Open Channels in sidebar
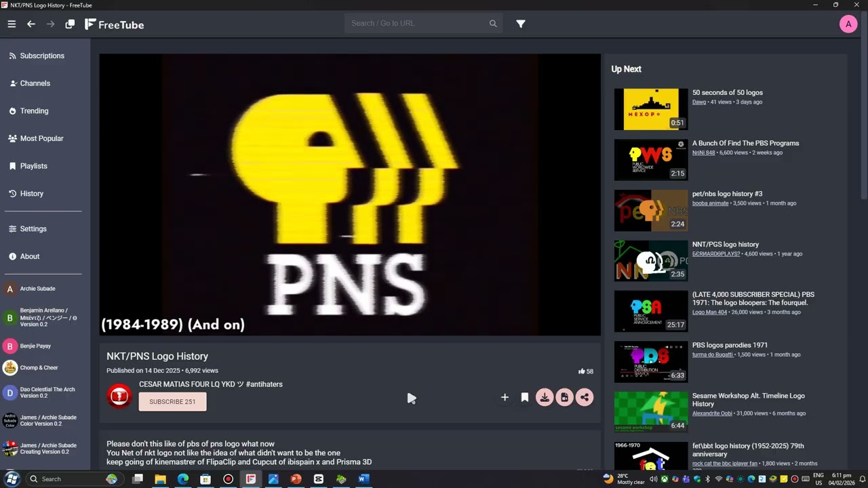Image resolution: width=868 pixels, height=488 pixels. pos(35,83)
